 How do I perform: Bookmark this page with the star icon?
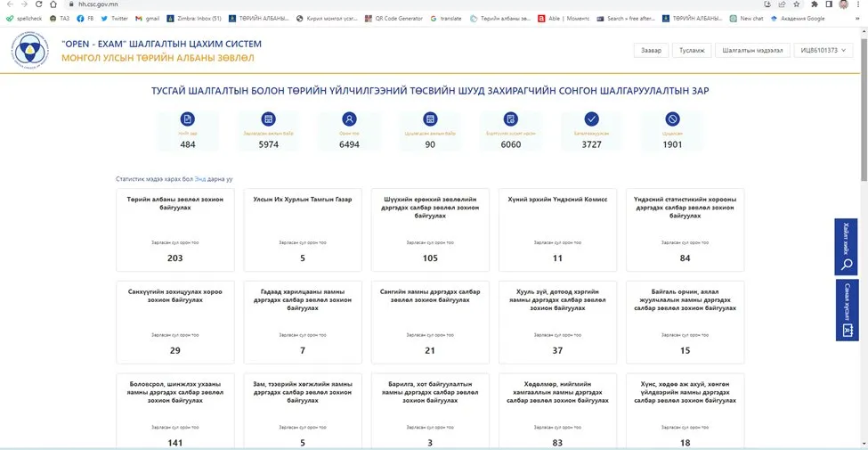797,4
